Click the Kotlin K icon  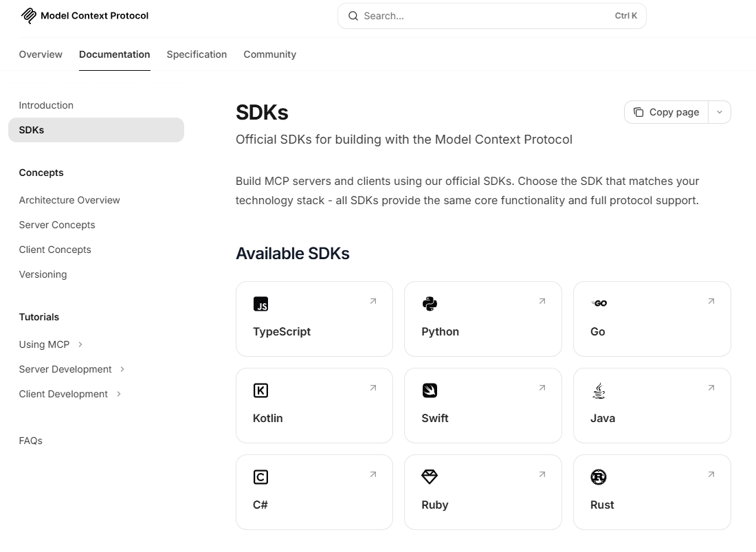(x=260, y=390)
